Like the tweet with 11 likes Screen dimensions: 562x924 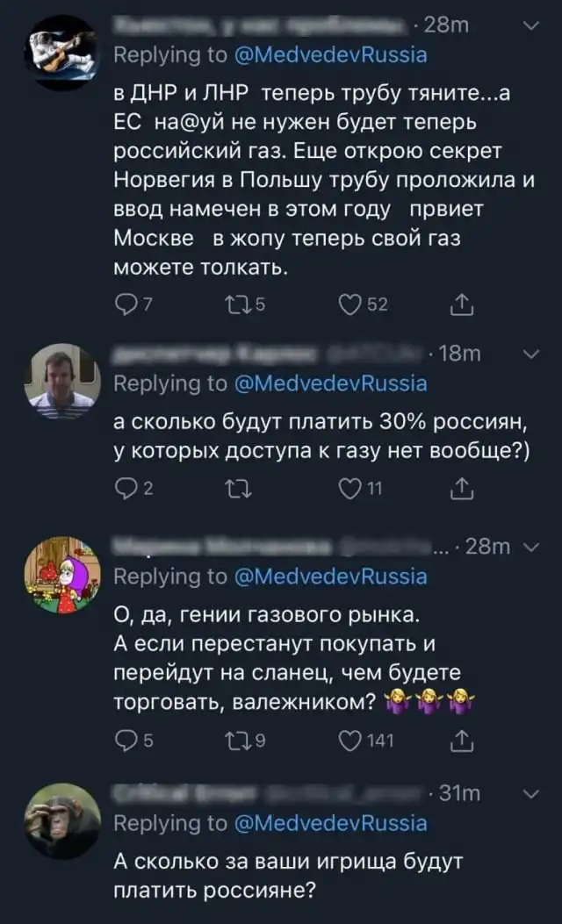pyautogui.click(x=349, y=491)
